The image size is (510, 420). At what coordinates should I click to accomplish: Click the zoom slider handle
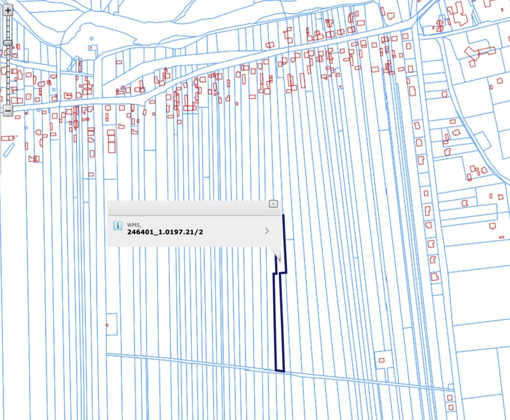click(8, 43)
